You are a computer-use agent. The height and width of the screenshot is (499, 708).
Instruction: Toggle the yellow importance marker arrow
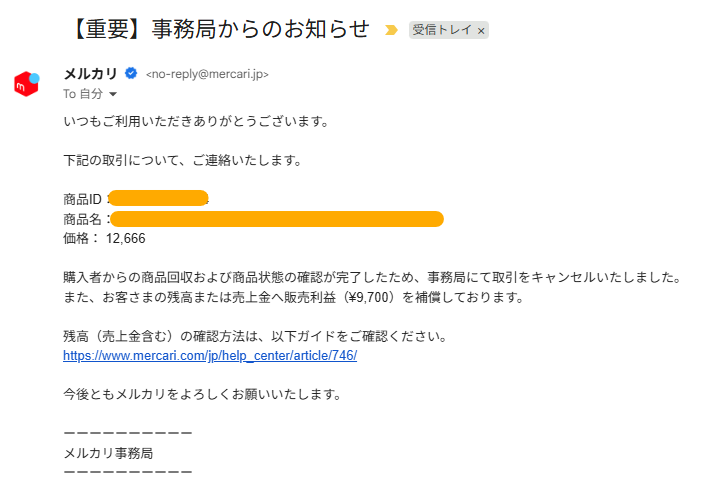(x=391, y=30)
